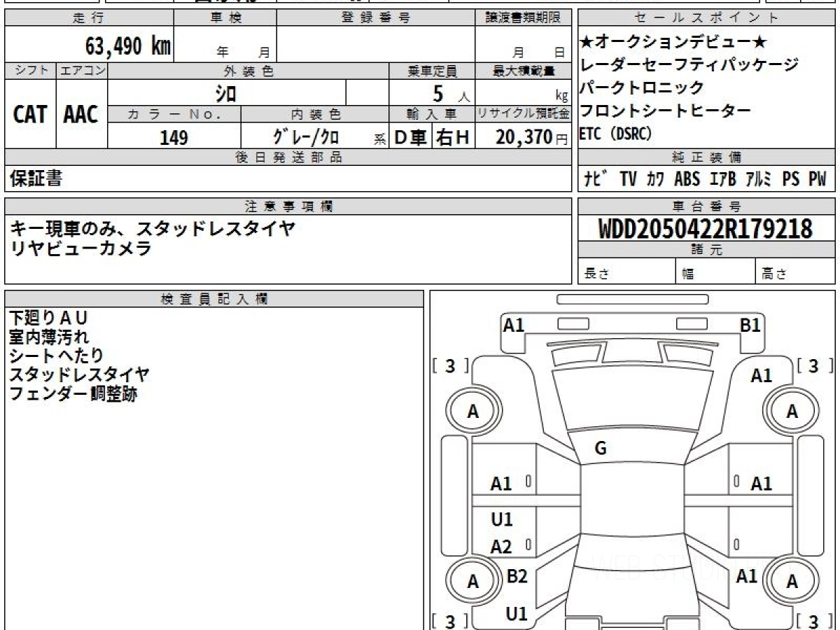Select the D車 import cell

pyautogui.click(x=411, y=136)
